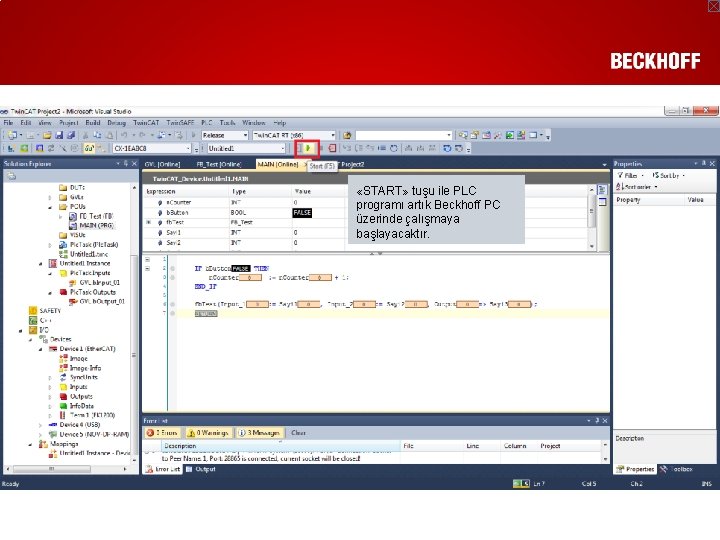
Task: Click the Paste icon in the toolbar
Action: 109,135
